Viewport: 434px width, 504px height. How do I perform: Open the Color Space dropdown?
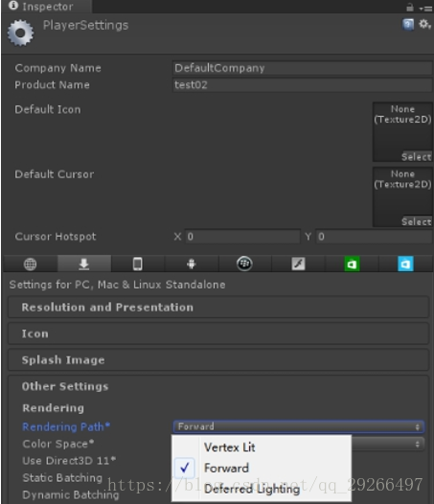coord(388,444)
